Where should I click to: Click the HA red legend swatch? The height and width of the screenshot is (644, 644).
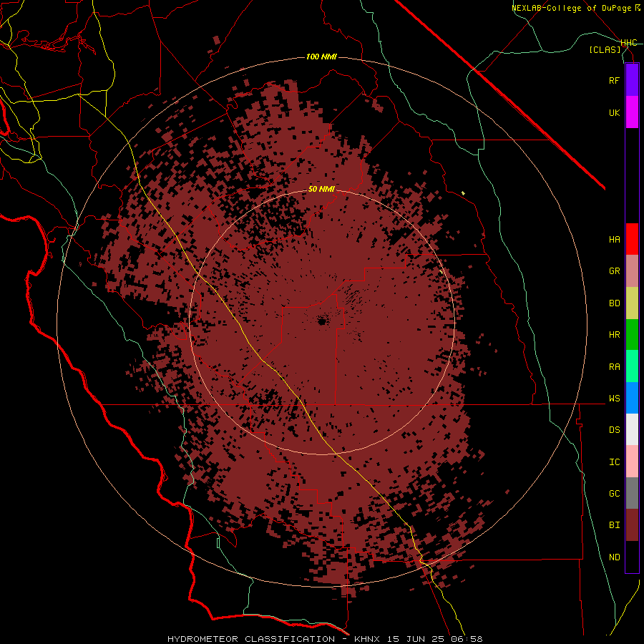click(632, 239)
